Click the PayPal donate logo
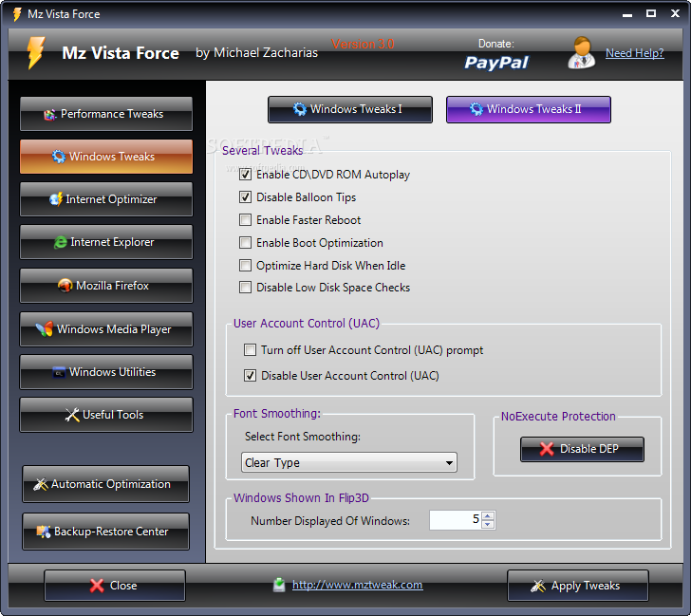 pos(496,63)
